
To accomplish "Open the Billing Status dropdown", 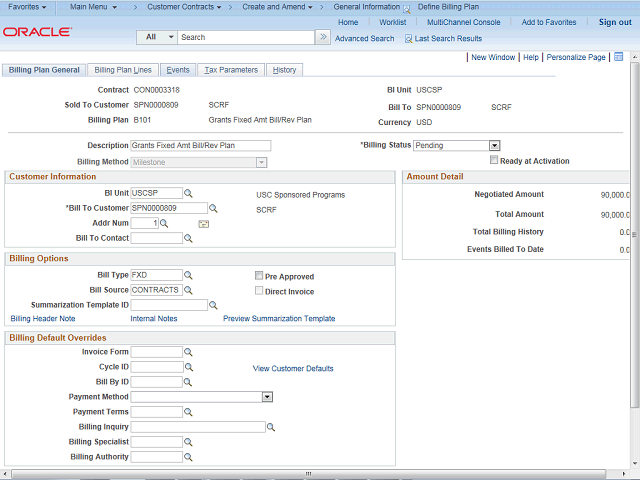I will point(494,145).
